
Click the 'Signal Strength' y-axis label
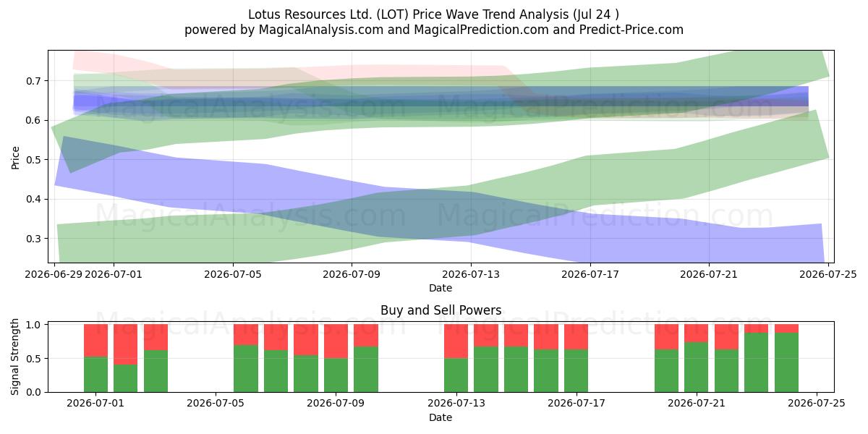coord(16,357)
